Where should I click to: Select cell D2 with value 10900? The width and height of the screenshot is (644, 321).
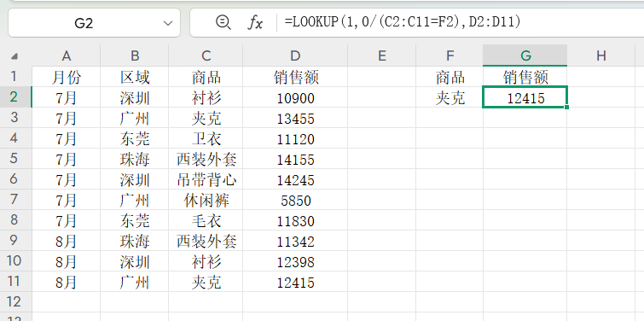pyautogui.click(x=295, y=98)
